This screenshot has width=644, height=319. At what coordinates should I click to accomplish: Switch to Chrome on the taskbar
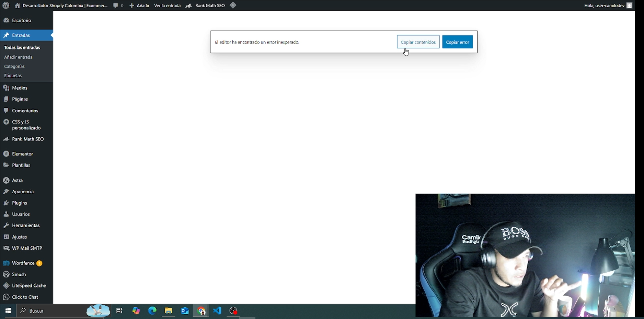[201, 311]
